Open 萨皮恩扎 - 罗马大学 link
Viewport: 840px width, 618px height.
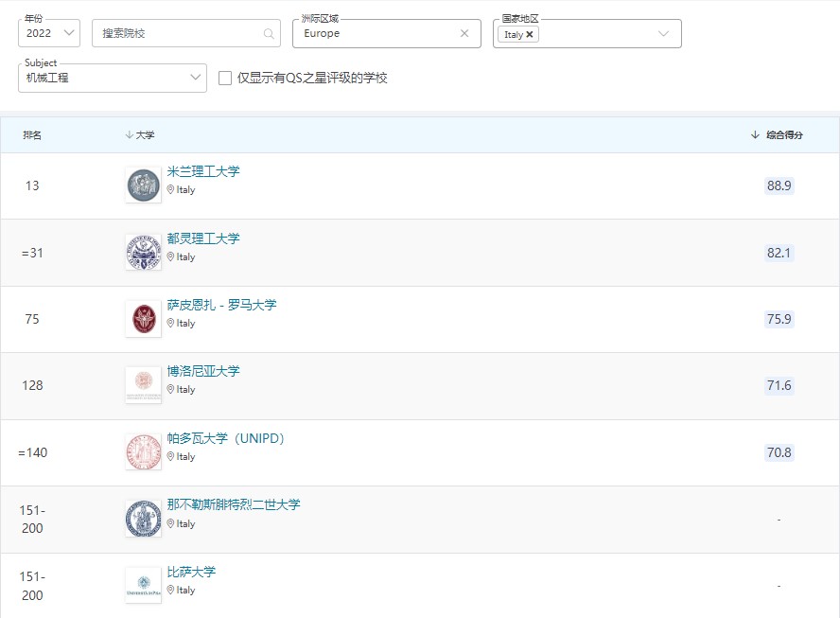coord(221,305)
